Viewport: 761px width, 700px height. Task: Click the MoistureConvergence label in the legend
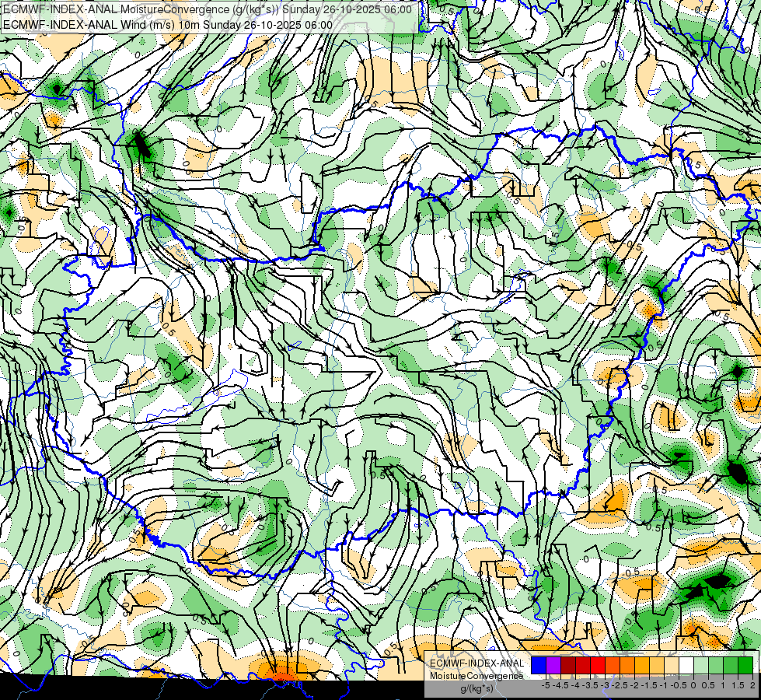coord(476,676)
